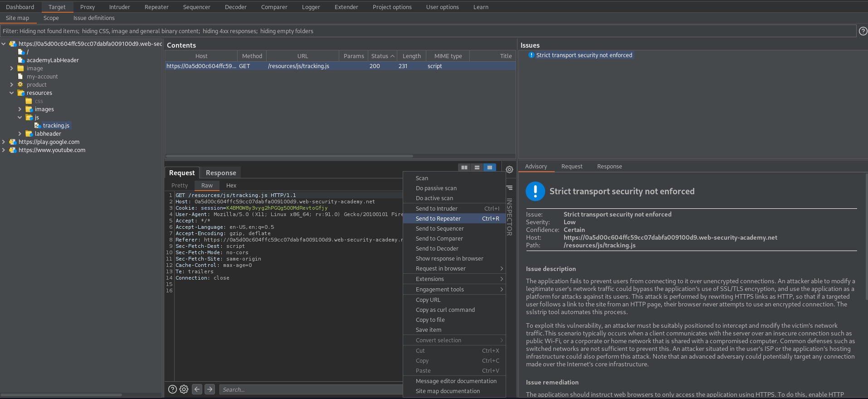Image resolution: width=868 pixels, height=399 pixels.
Task: Choose Send to Repeater
Action: point(454,218)
